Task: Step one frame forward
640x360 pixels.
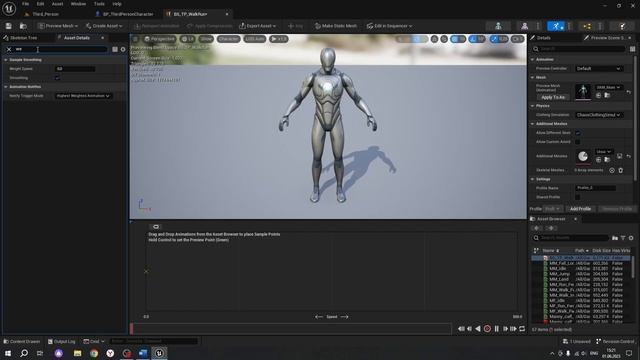Action: 505,329
